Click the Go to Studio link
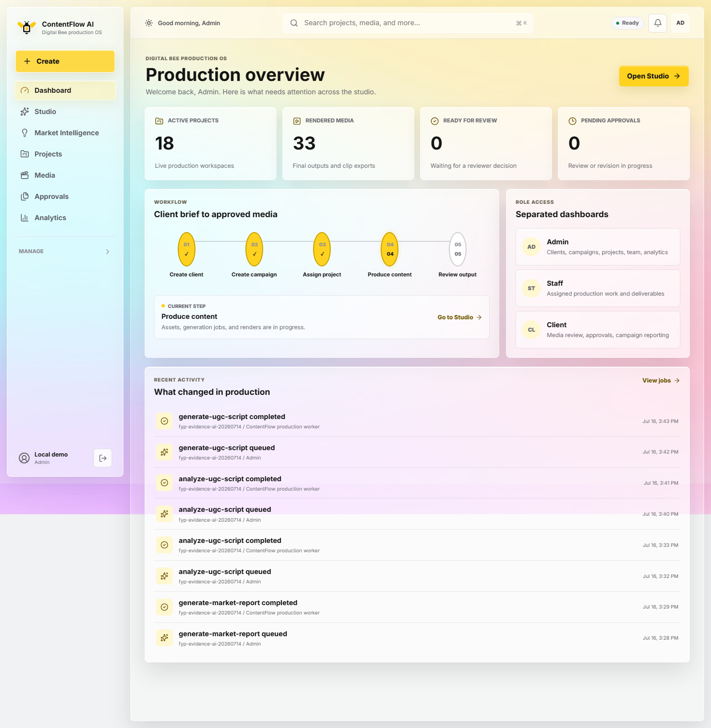 click(x=460, y=317)
